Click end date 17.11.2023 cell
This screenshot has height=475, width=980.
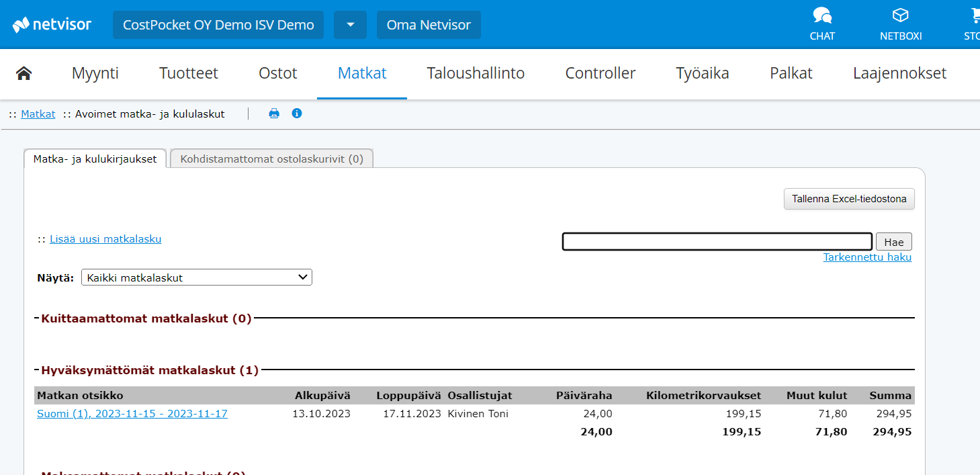coord(412,414)
